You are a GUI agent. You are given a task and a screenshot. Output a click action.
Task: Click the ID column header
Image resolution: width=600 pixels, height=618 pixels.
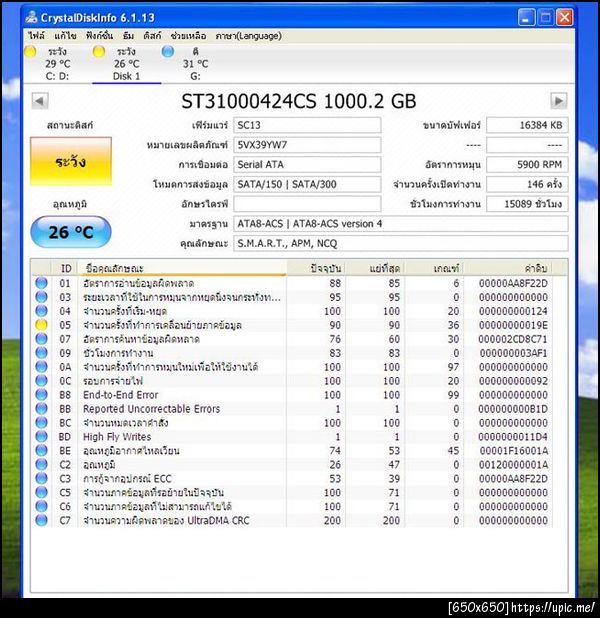[x=65, y=268]
